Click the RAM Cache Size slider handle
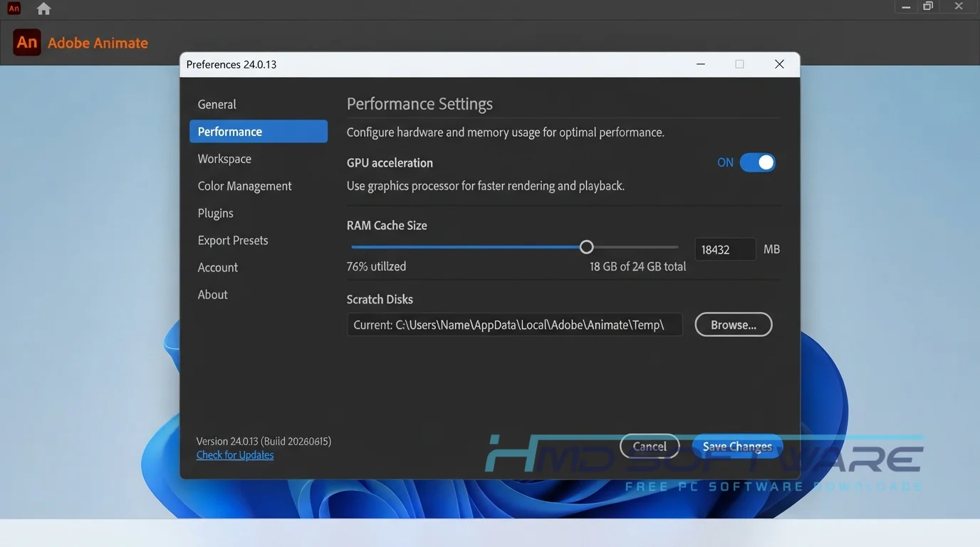This screenshot has width=980, height=547. [586, 247]
